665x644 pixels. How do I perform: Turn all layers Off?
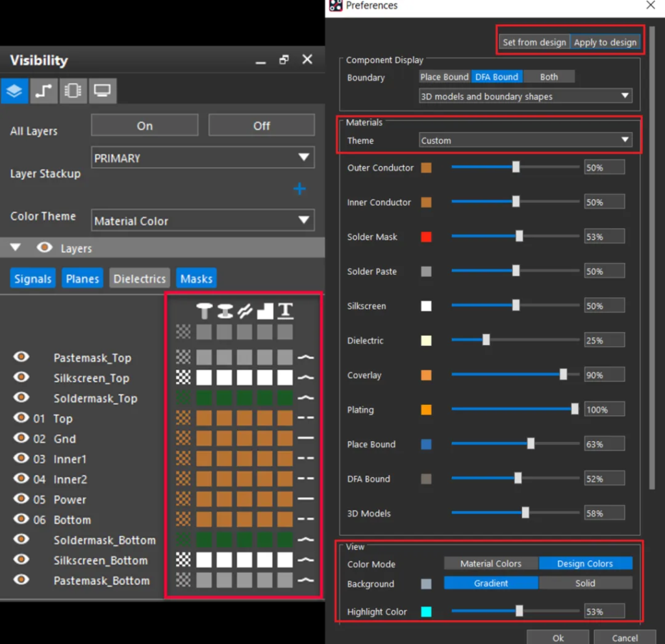click(x=261, y=125)
